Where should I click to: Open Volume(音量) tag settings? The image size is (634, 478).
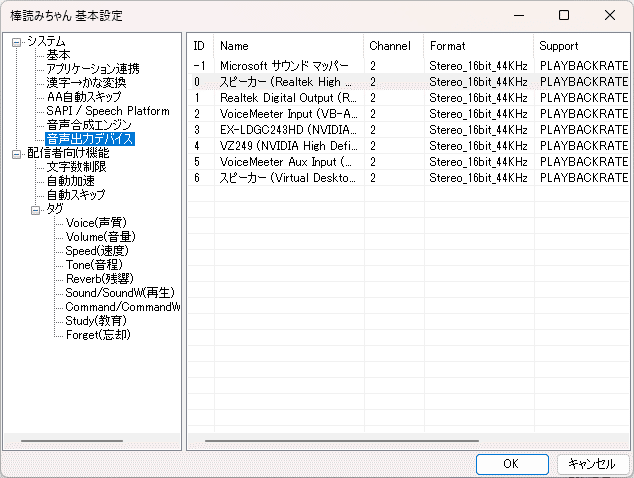[x=100, y=237]
